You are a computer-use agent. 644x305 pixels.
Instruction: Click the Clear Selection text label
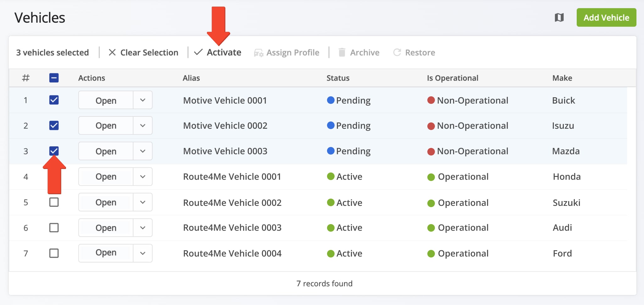click(x=149, y=53)
